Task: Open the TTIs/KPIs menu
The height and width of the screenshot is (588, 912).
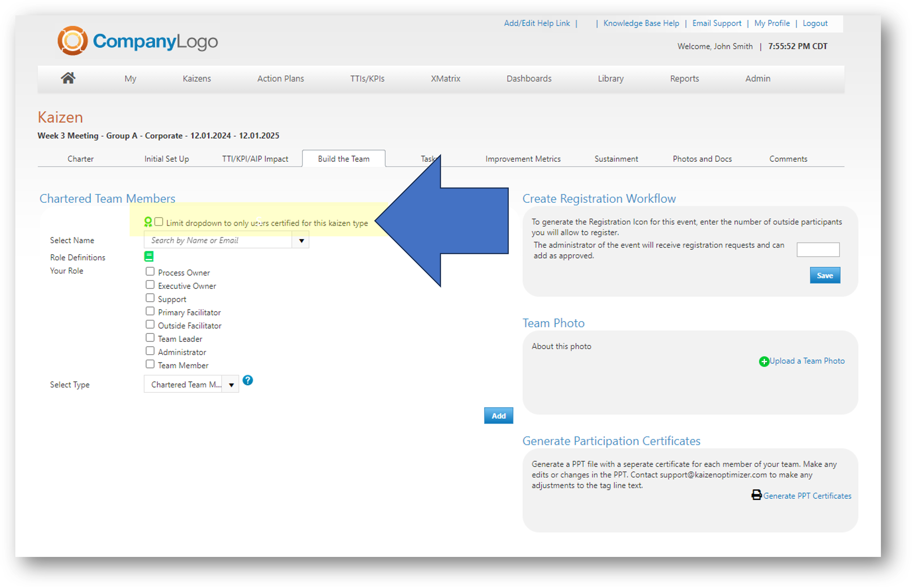Action: [x=367, y=79]
